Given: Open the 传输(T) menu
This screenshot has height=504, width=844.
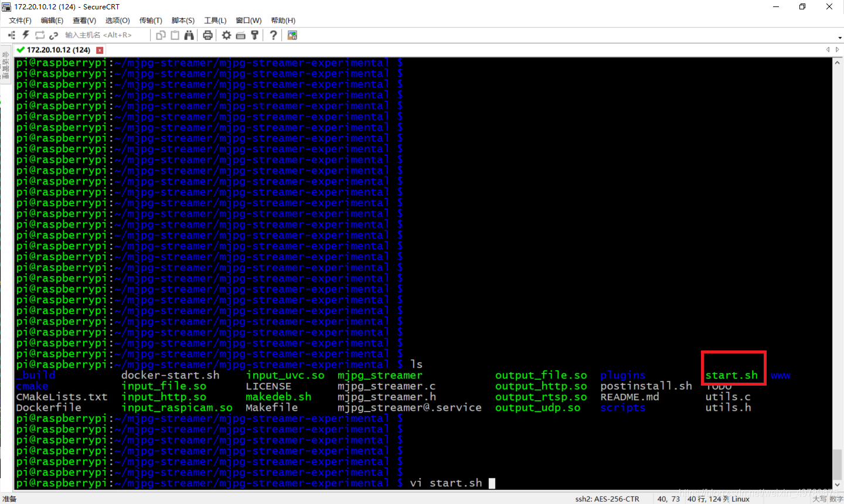Looking at the screenshot, I should (x=151, y=21).
